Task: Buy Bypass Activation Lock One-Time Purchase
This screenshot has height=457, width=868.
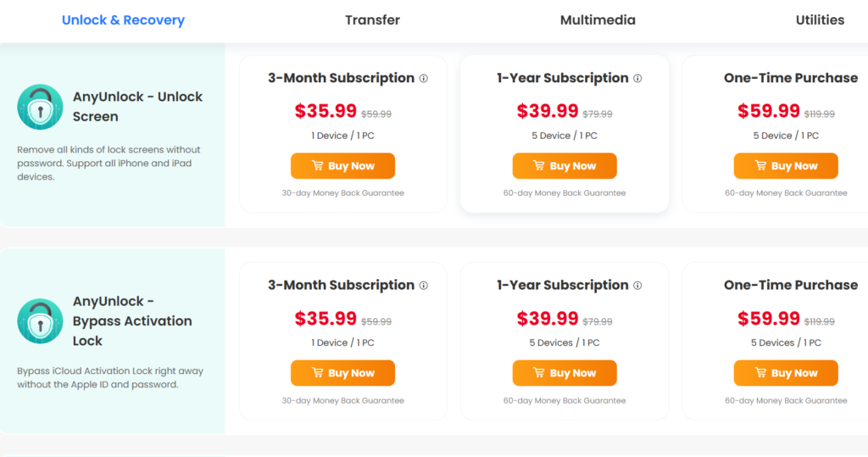Action: (786, 373)
